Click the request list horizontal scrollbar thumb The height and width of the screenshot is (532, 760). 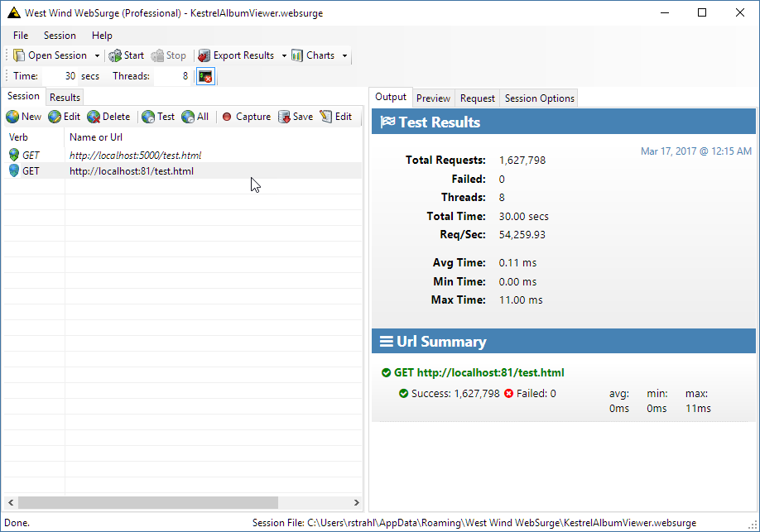[148, 502]
